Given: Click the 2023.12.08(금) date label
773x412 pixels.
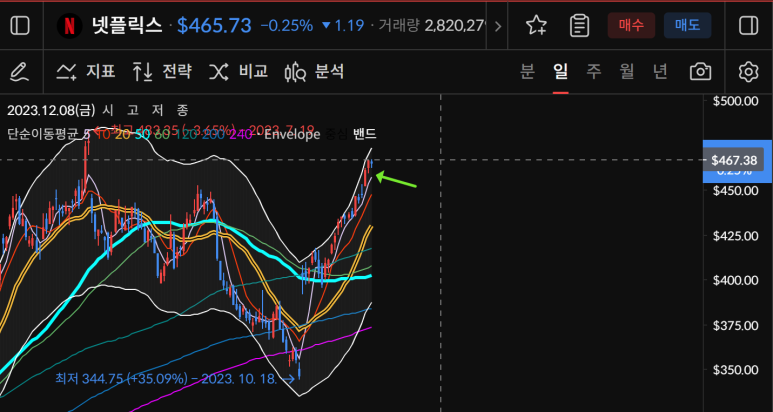Looking at the screenshot, I should pyautogui.click(x=51, y=110).
